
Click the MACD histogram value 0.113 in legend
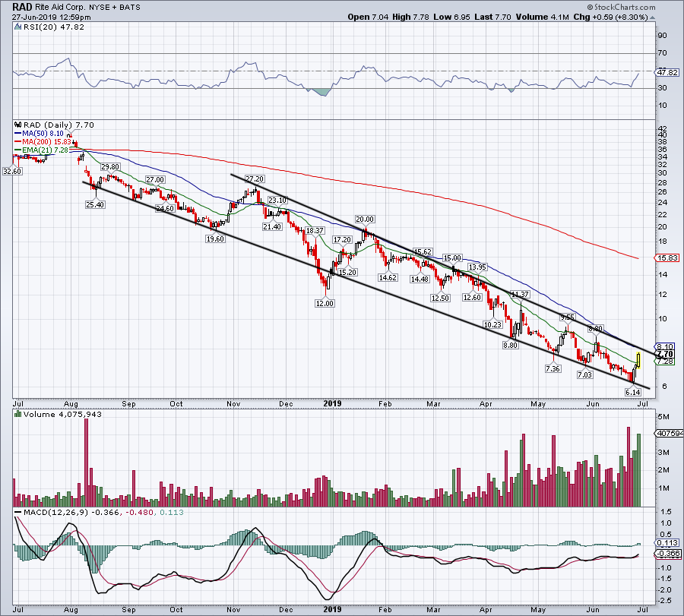click(x=172, y=513)
